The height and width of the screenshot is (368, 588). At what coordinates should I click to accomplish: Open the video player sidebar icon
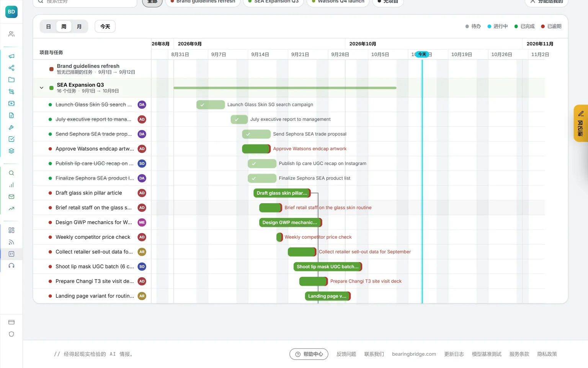(x=11, y=103)
